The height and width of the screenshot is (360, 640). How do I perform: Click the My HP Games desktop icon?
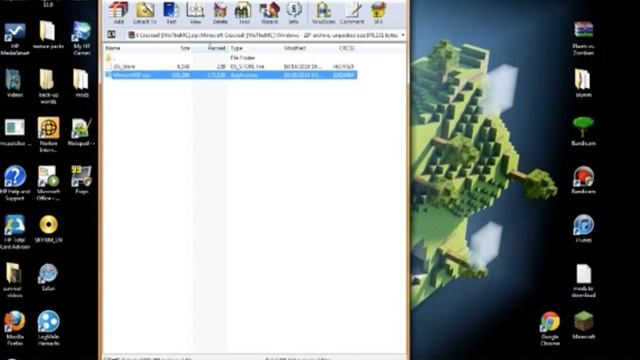(82, 38)
